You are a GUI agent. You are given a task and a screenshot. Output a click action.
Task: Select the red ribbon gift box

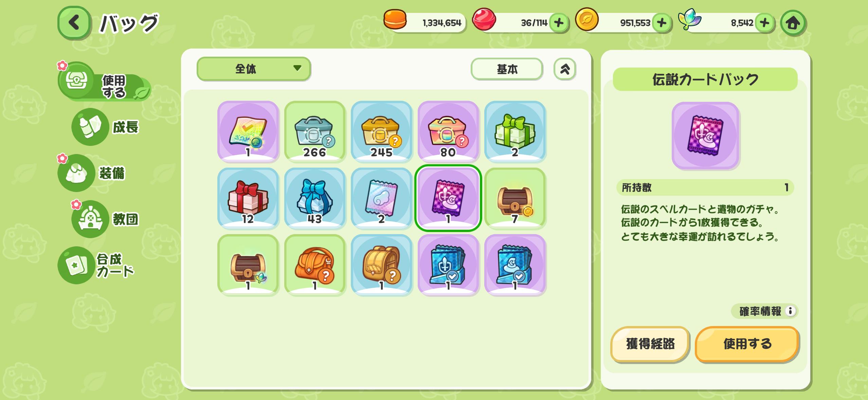pyautogui.click(x=248, y=198)
